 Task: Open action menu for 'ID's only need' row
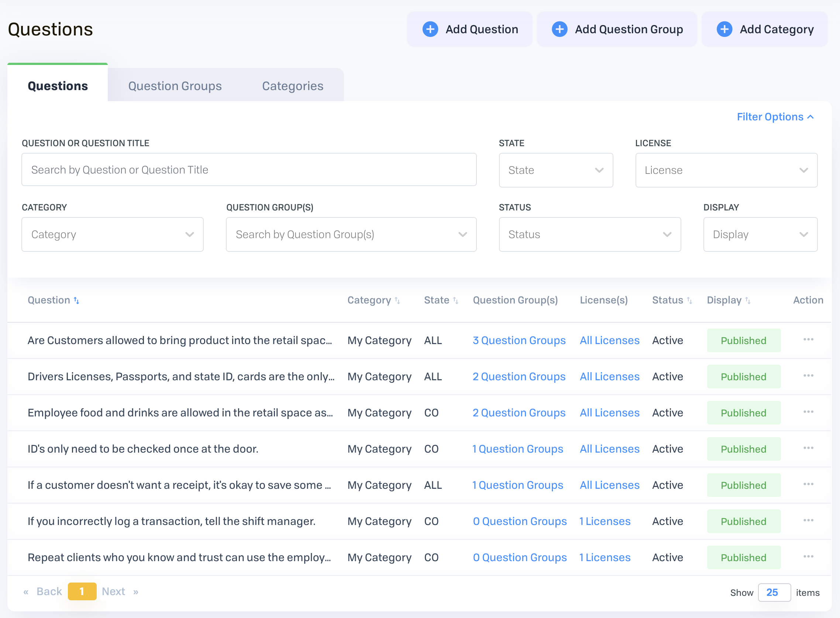pos(808,448)
